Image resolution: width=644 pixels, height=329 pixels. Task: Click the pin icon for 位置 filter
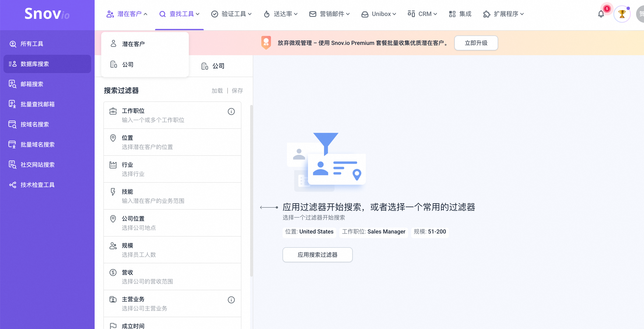click(113, 138)
